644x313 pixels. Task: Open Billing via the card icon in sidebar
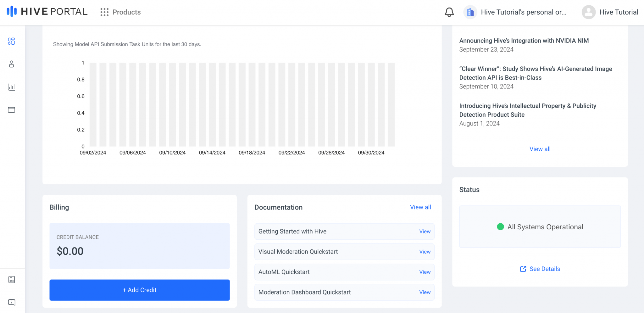pos(11,110)
